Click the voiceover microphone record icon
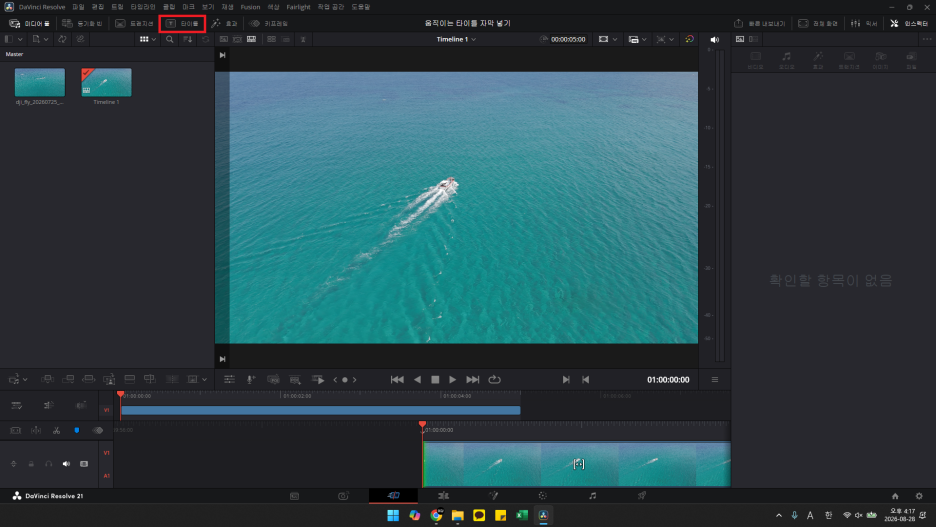 point(251,380)
